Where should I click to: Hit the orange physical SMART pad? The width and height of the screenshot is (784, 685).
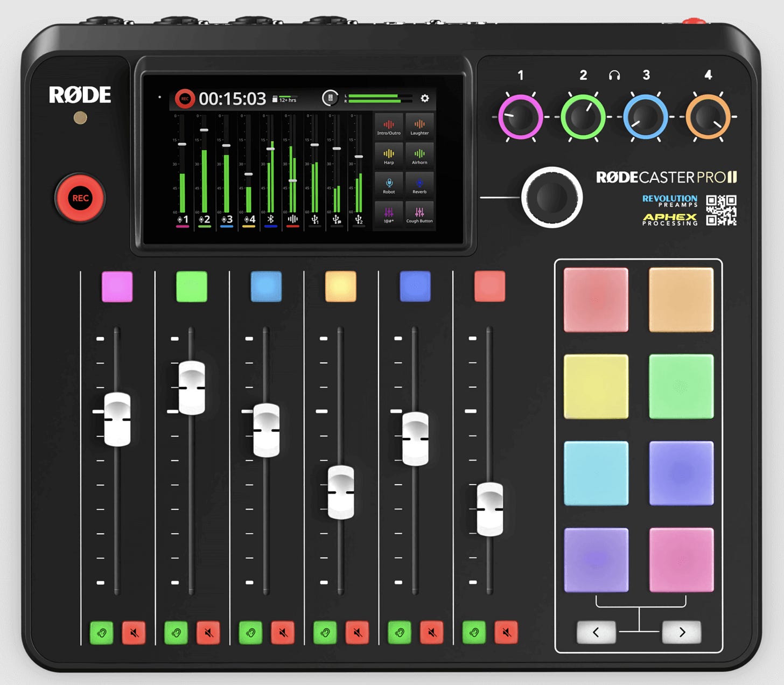pos(681,300)
